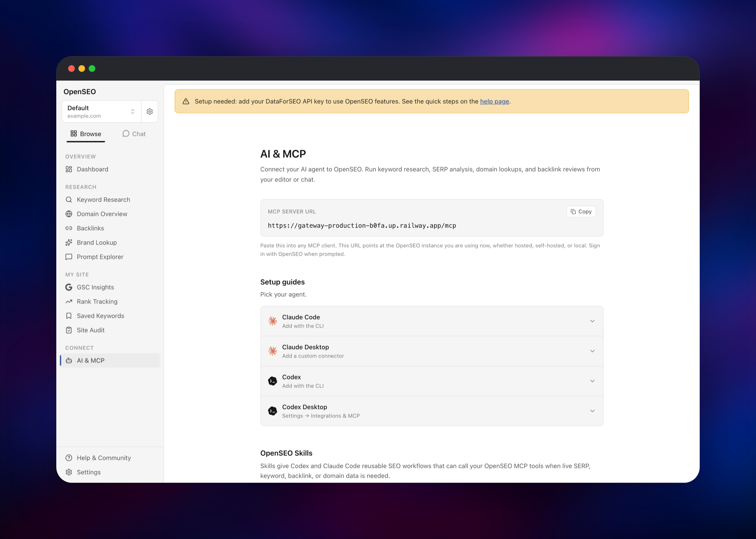This screenshot has width=756, height=539.
Task: Open the Dashboard page
Action: 110,169
